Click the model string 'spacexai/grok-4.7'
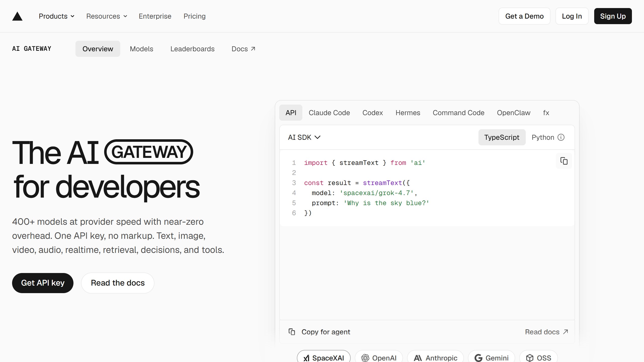 [x=377, y=193]
